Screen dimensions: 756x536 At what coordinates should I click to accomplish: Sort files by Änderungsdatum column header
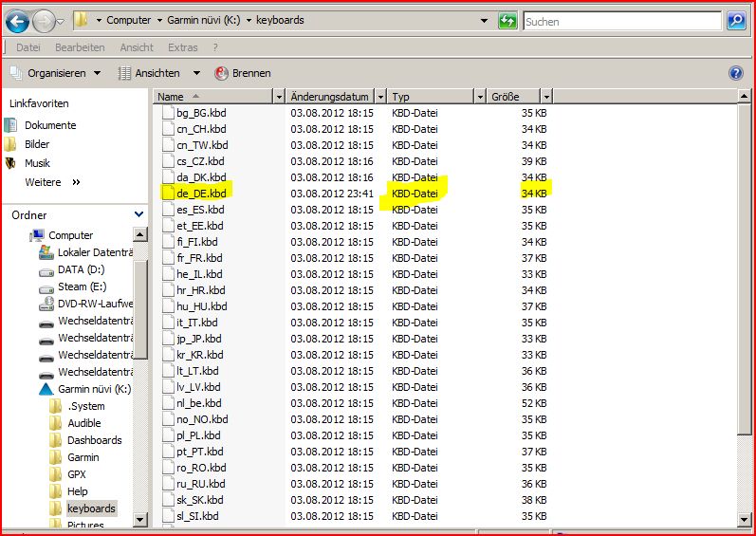329,97
